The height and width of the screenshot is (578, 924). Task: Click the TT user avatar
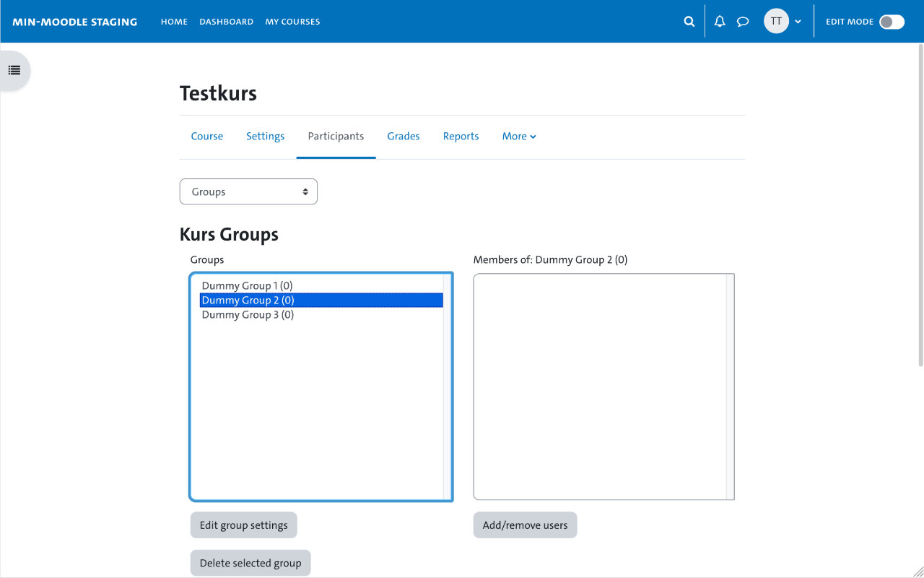pos(776,22)
